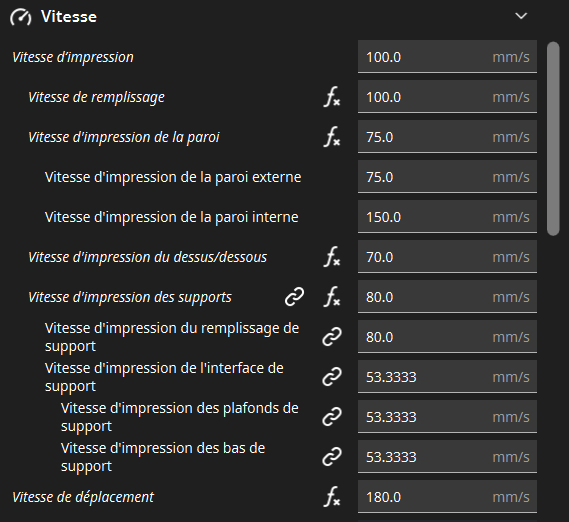Screen dimensions: 569x522
Task: Click the fx icon for dessus/dessous speed
Action: 332,257
